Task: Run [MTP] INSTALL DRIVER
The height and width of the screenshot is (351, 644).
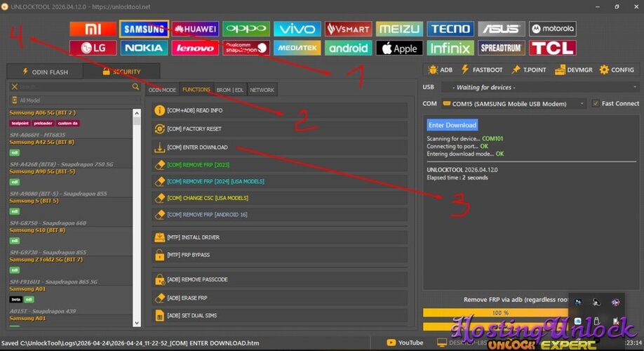Action: click(280, 237)
